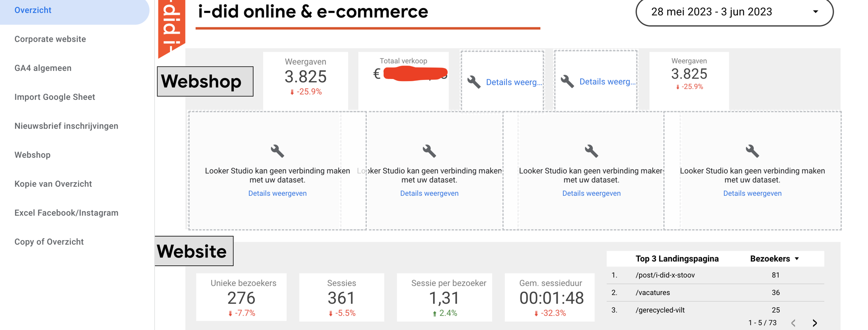Click the small wrench icon left of the right-hand Weergaven scorecard

[567, 81]
